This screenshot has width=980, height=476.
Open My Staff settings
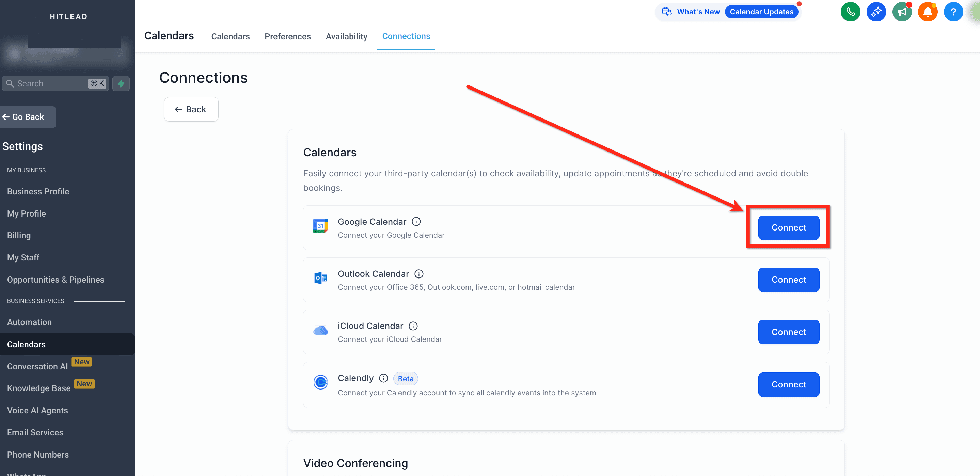(23, 257)
